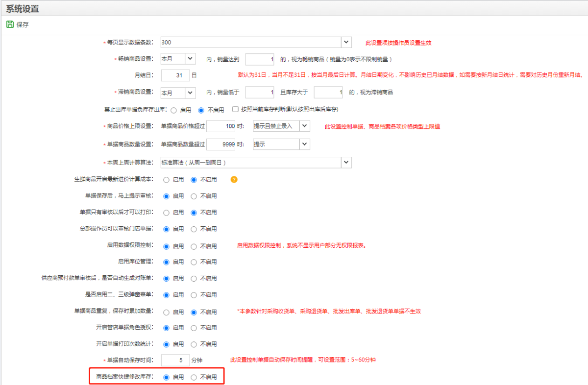Click the green Save disk icon
Image resolution: width=588 pixels, height=385 pixels.
pos(10,23)
